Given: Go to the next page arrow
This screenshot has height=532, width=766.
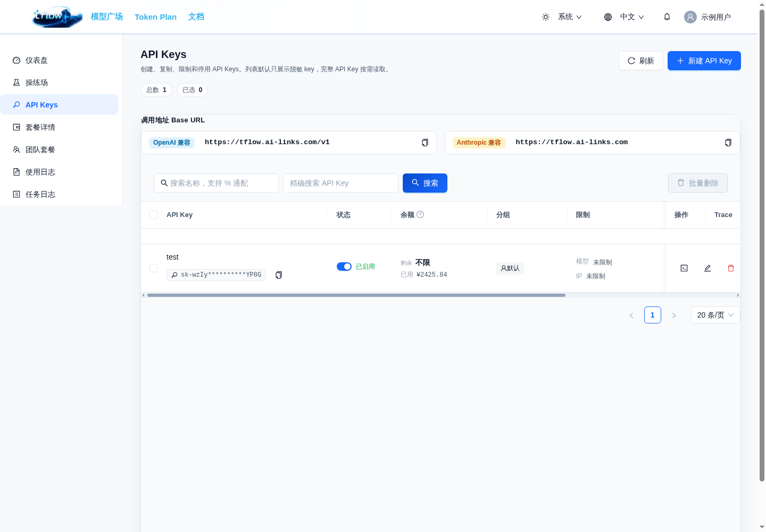Looking at the screenshot, I should 674,315.
